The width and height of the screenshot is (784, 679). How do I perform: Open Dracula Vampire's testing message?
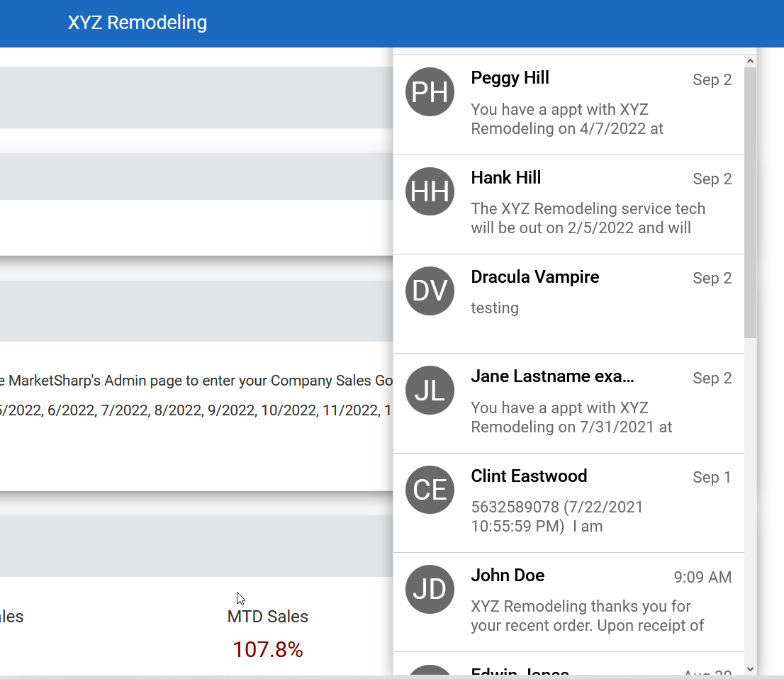tap(495, 308)
